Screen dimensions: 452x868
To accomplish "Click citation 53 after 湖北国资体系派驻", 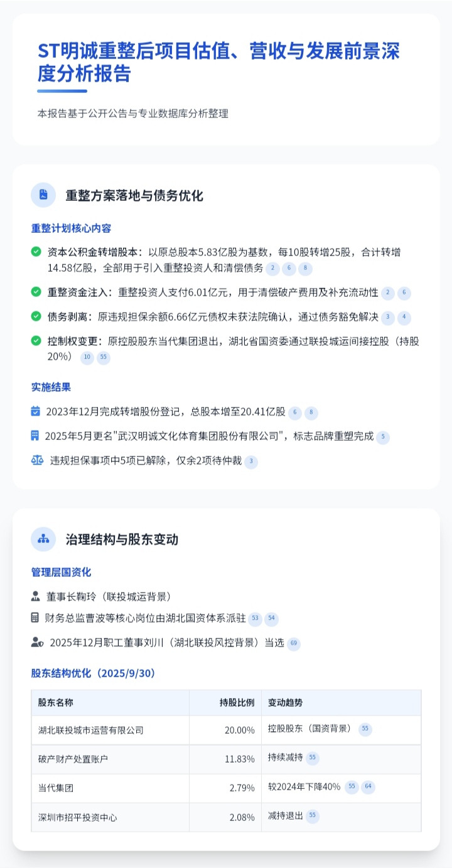I will coord(255,619).
